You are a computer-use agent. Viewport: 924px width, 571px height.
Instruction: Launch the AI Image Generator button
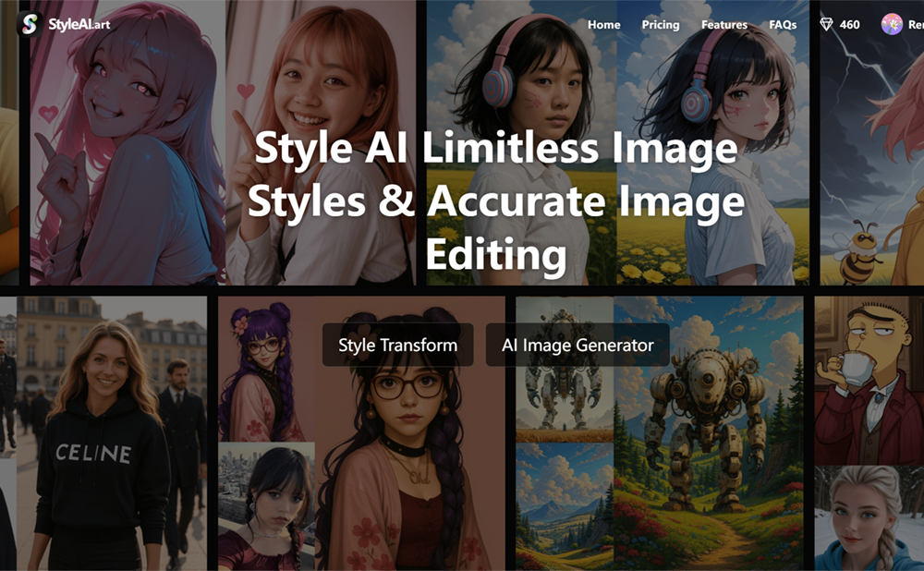tap(577, 345)
